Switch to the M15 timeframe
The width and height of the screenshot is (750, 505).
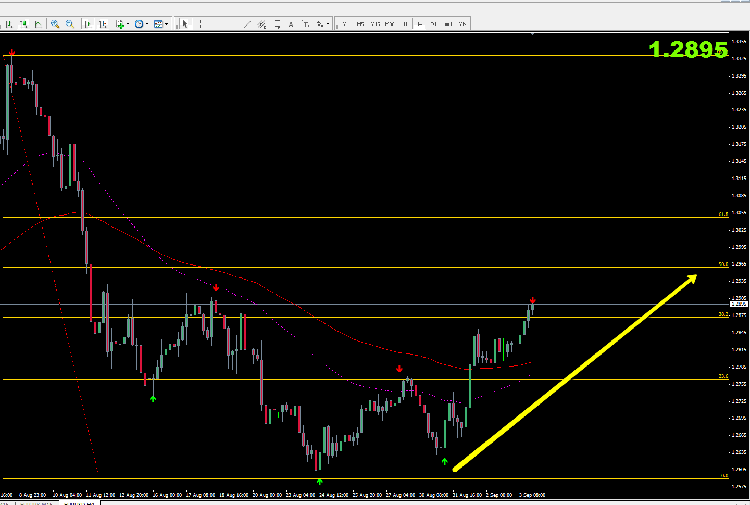(375, 23)
